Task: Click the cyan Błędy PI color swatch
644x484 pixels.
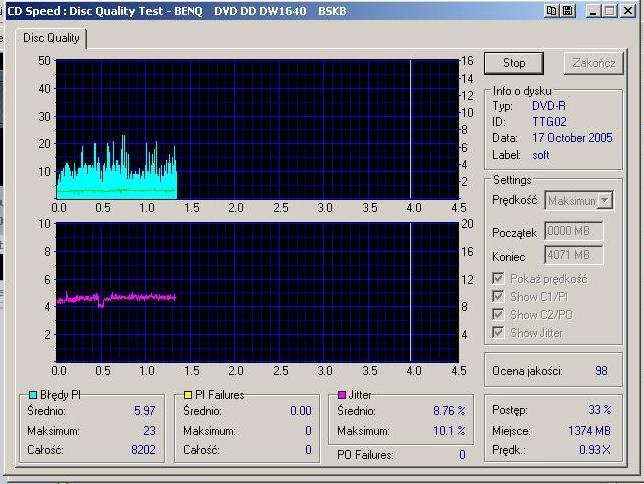Action: point(33,395)
